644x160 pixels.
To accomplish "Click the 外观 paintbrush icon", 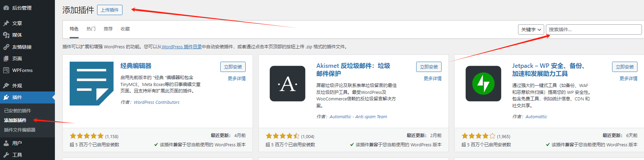I will coord(6,86).
